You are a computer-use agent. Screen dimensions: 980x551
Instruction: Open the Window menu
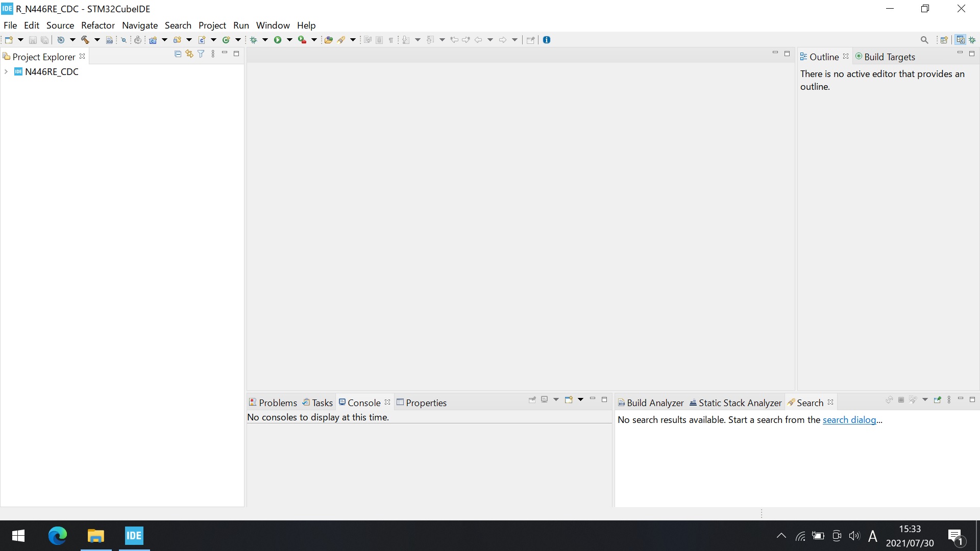tap(273, 25)
